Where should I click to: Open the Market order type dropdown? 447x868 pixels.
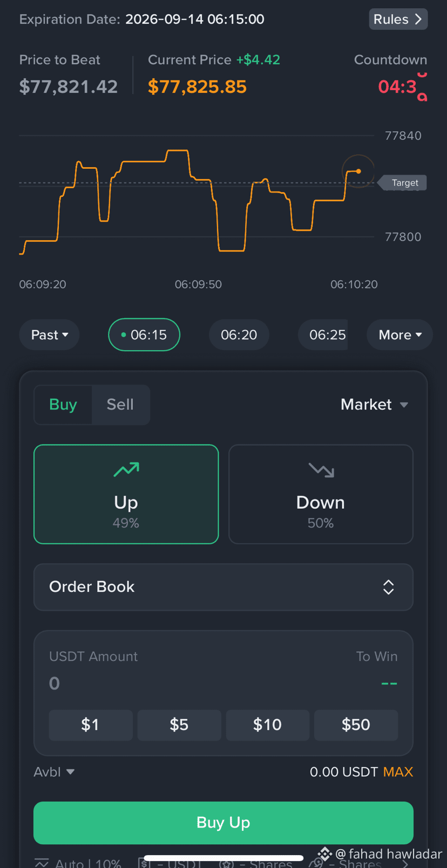[374, 405]
